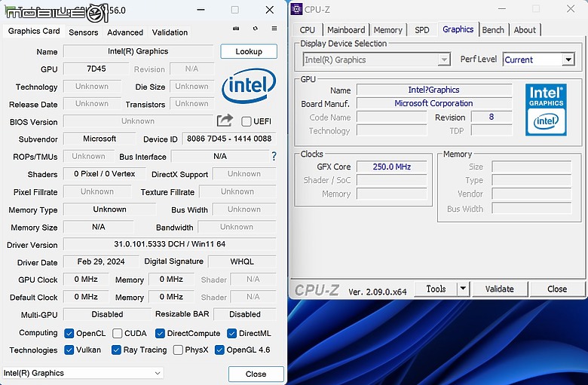Click the Driver Date Feb 29, 2024 value
The height and width of the screenshot is (385, 588).
(x=101, y=261)
